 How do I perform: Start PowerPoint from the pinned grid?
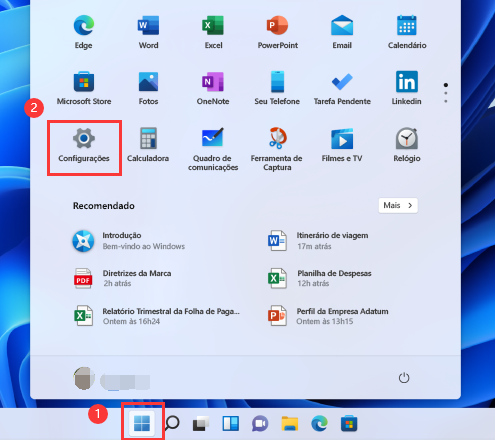coord(277,32)
